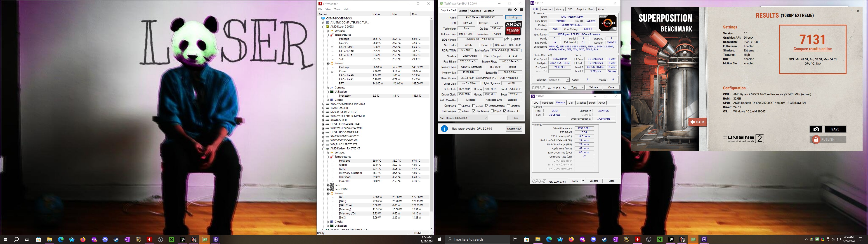Viewport: 868px width, 244px height.
Task: Click the Ryzen 9 logo in CPU-Z
Action: [x=608, y=23]
